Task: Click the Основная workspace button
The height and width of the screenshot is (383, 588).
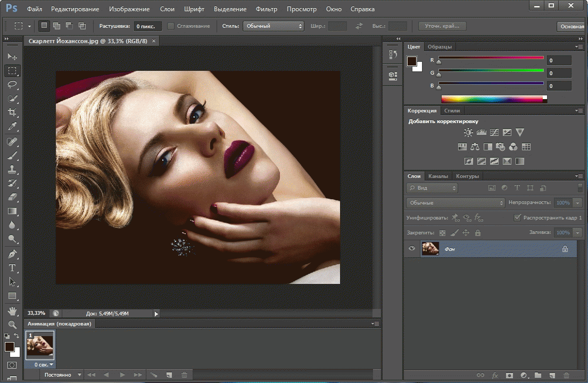Action: click(x=572, y=26)
